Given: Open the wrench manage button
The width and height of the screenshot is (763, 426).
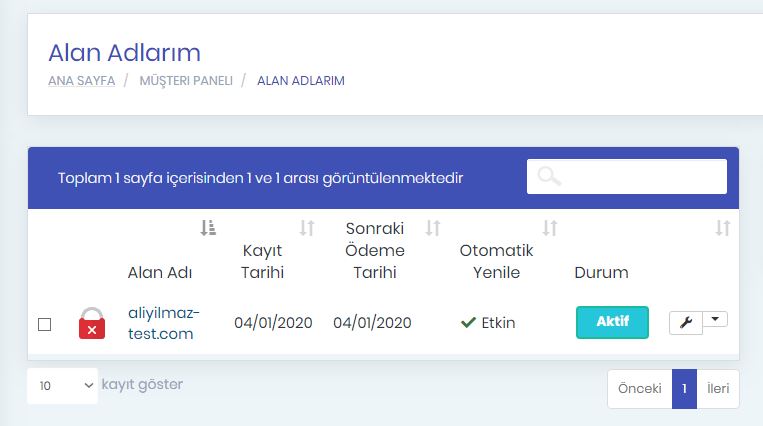Looking at the screenshot, I should 686,323.
